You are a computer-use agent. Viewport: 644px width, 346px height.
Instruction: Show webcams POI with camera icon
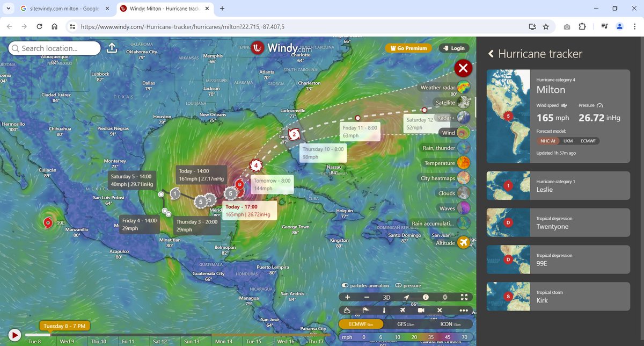421,310
